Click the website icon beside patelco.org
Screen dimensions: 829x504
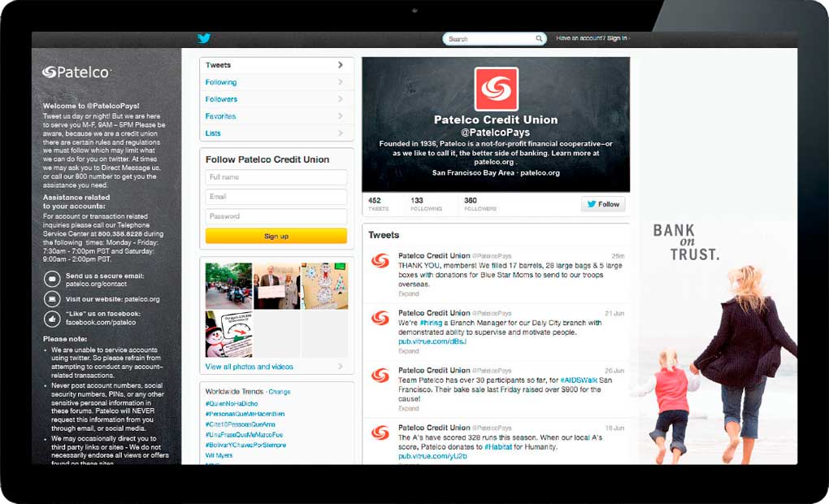pos(52,299)
